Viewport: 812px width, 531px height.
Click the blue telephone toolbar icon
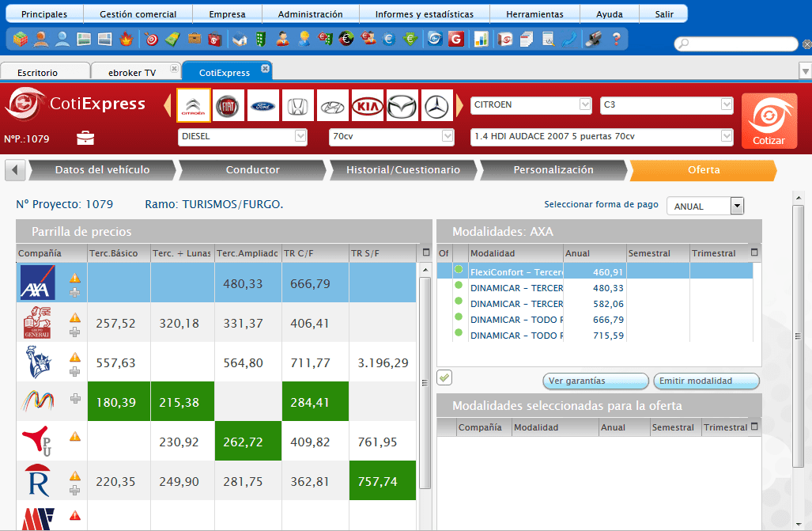[569, 39]
